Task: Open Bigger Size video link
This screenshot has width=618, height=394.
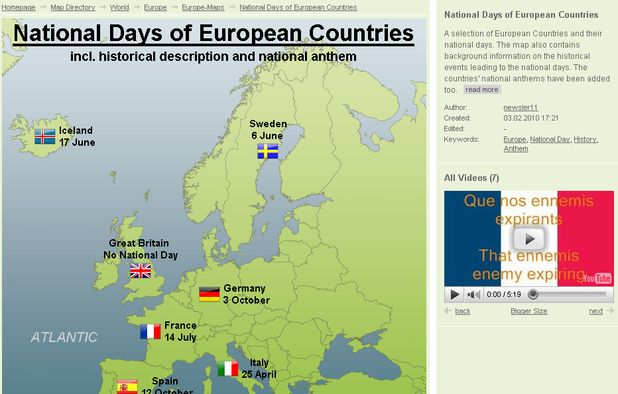Action: [529, 311]
